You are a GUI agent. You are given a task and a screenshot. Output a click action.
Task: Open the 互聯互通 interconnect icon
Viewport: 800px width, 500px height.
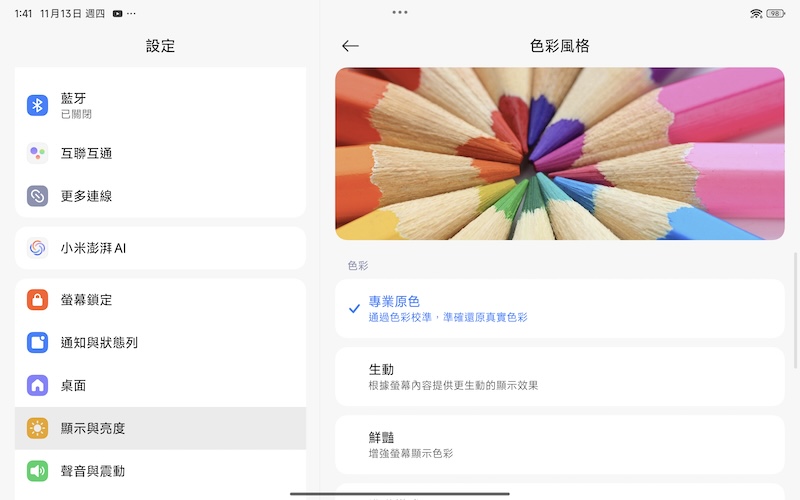[37, 153]
